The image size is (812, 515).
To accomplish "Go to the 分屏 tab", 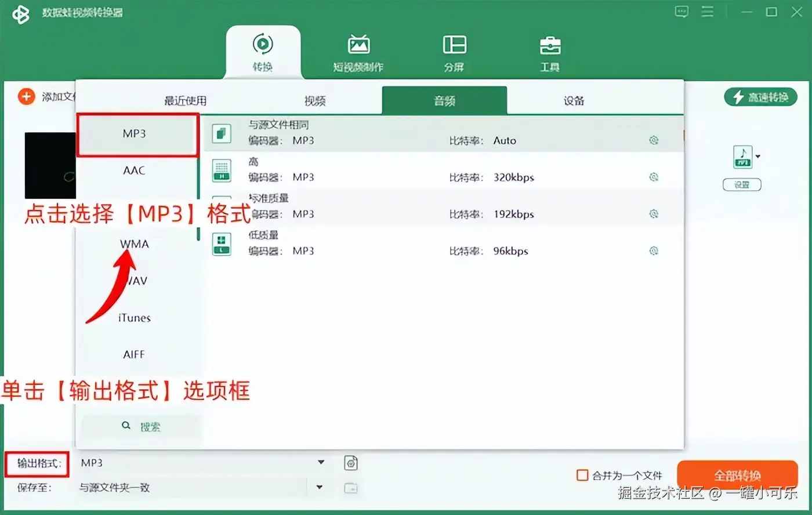I will click(454, 52).
